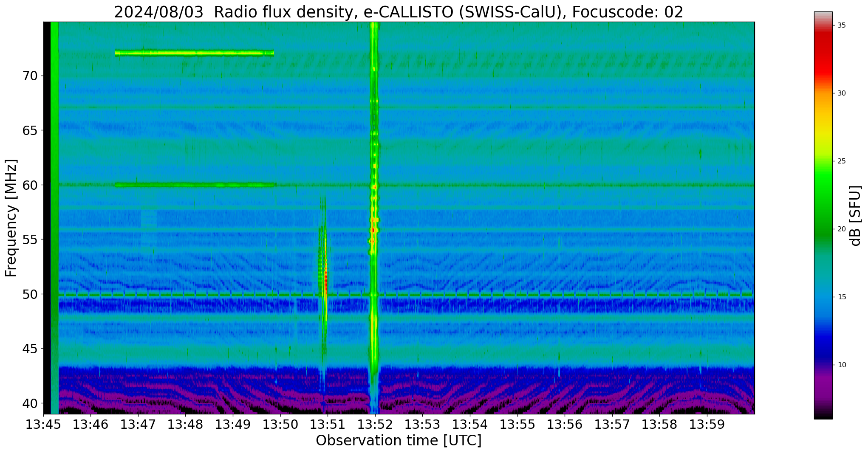This screenshot has width=868, height=453.
Task: Click the 13:53 time tick label
Action: coord(422,424)
